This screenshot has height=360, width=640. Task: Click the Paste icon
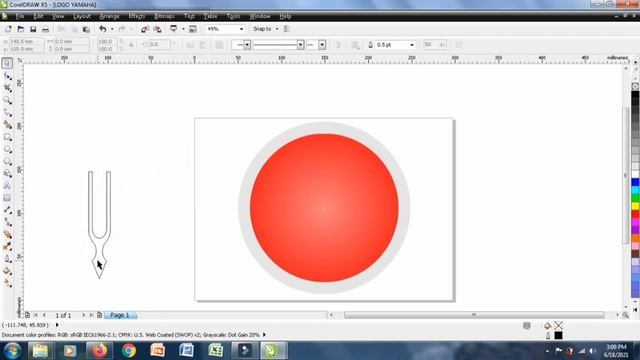coord(86,29)
